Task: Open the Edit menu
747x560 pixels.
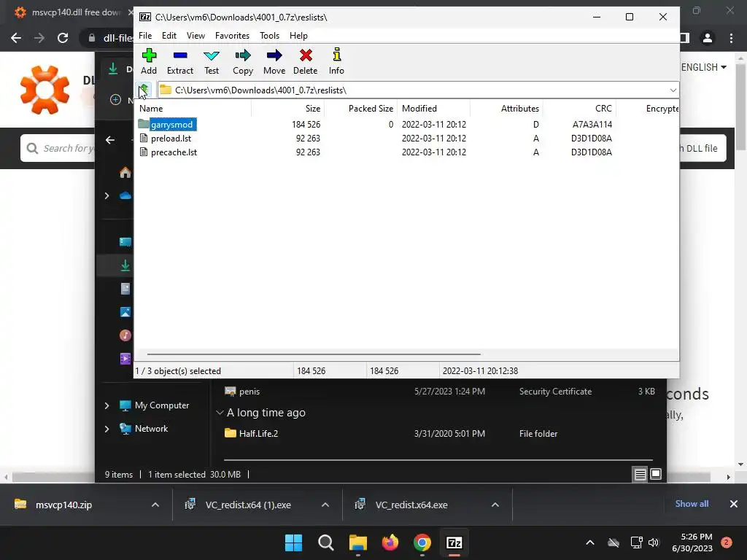Action: click(169, 36)
